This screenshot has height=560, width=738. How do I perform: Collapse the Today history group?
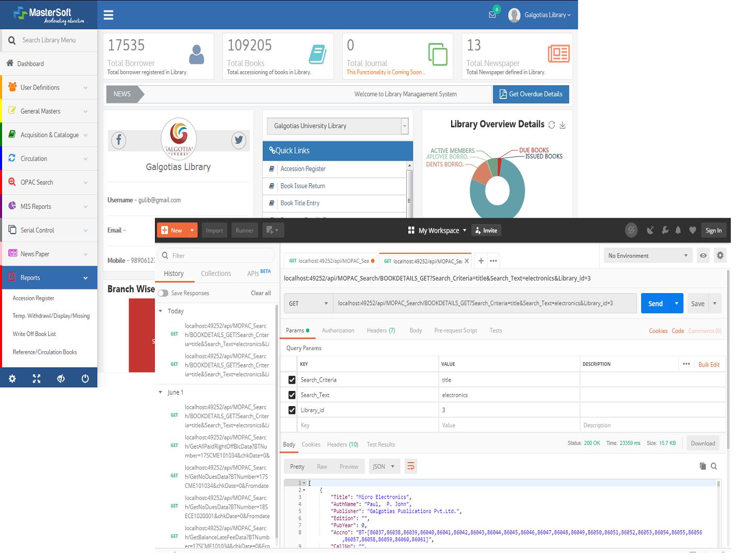point(161,311)
